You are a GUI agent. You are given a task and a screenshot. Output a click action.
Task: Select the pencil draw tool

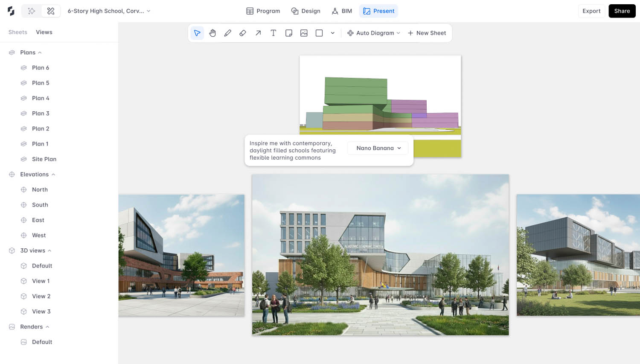tap(228, 33)
